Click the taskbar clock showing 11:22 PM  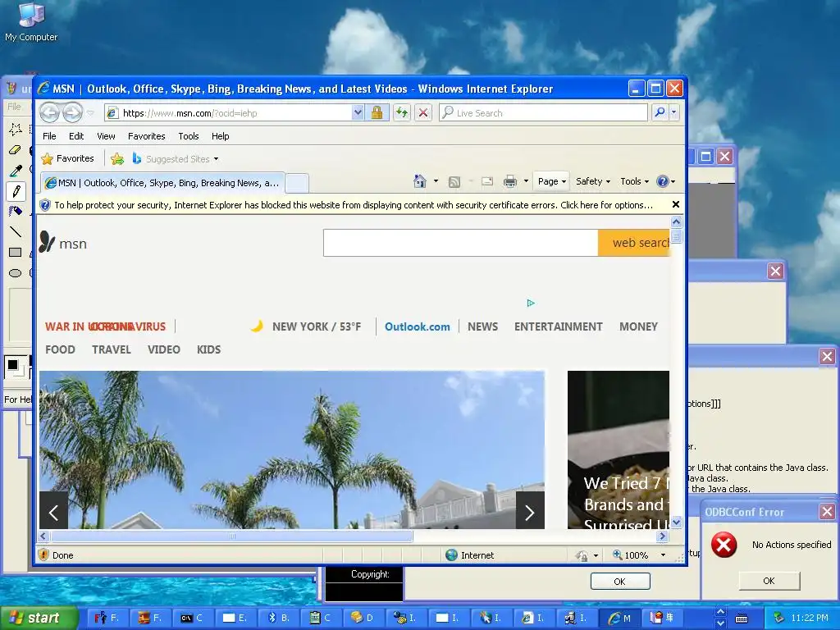pyautogui.click(x=810, y=619)
